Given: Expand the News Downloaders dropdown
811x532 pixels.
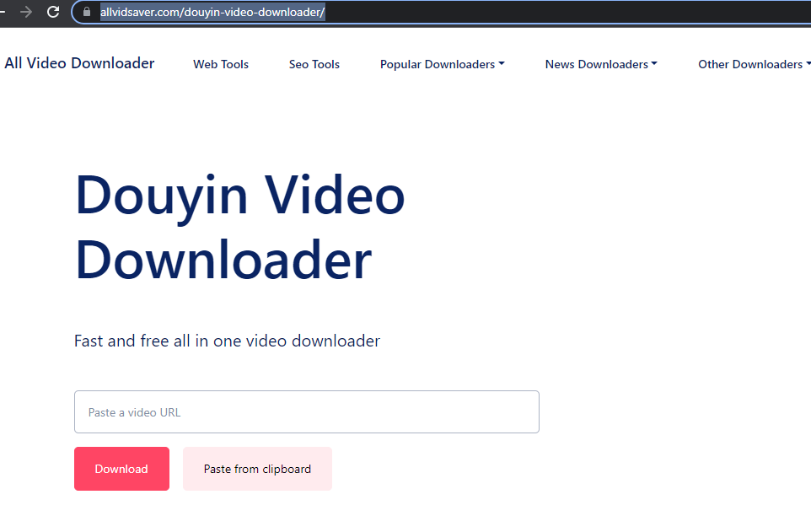Looking at the screenshot, I should tap(601, 64).
